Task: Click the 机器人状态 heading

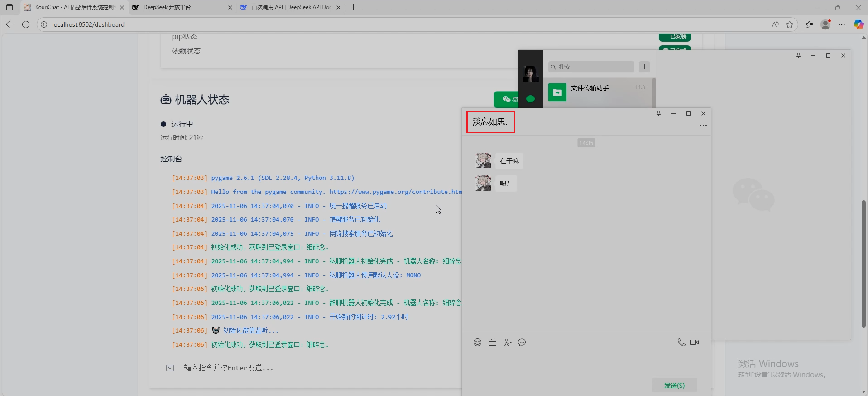Action: (x=202, y=100)
